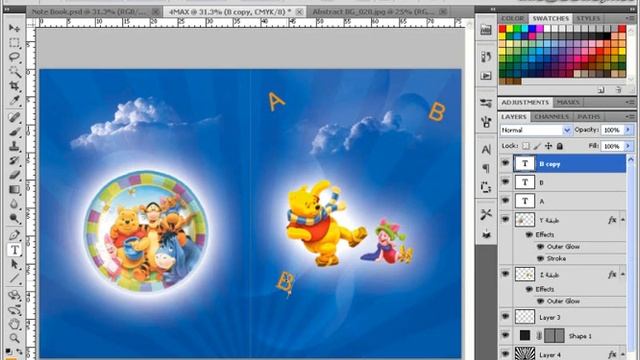
Task: Switch to the COLOR panel tab
Action: pyautogui.click(x=513, y=18)
